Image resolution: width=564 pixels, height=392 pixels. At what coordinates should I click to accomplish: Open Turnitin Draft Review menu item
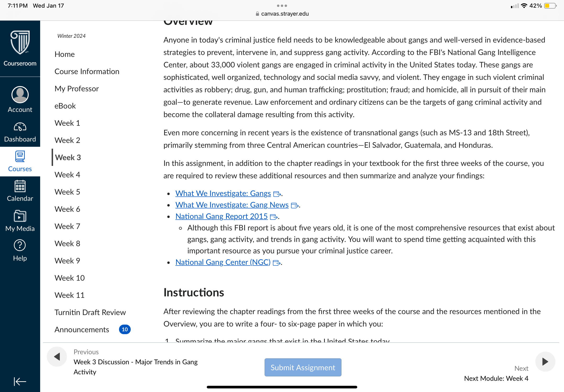tap(90, 312)
